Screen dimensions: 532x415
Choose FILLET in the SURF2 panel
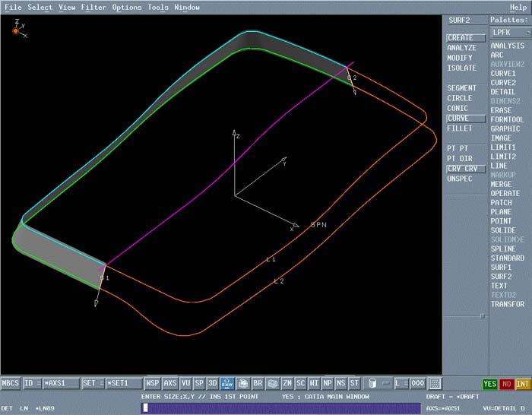coord(459,128)
